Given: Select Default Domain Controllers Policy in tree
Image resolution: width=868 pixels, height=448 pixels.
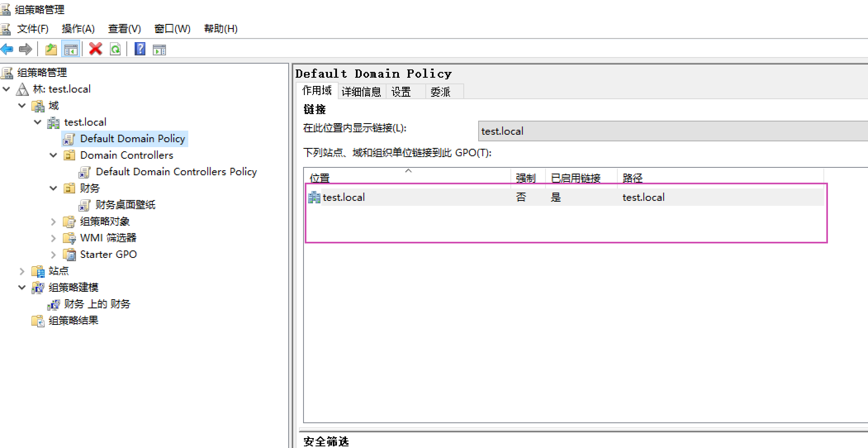Looking at the screenshot, I should point(176,172).
